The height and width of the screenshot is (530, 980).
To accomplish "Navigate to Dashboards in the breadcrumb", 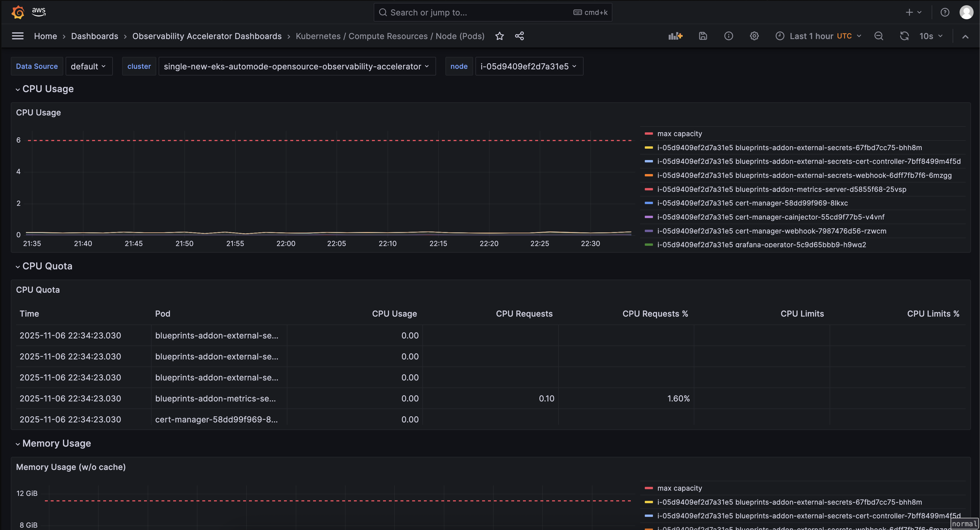I will (95, 36).
